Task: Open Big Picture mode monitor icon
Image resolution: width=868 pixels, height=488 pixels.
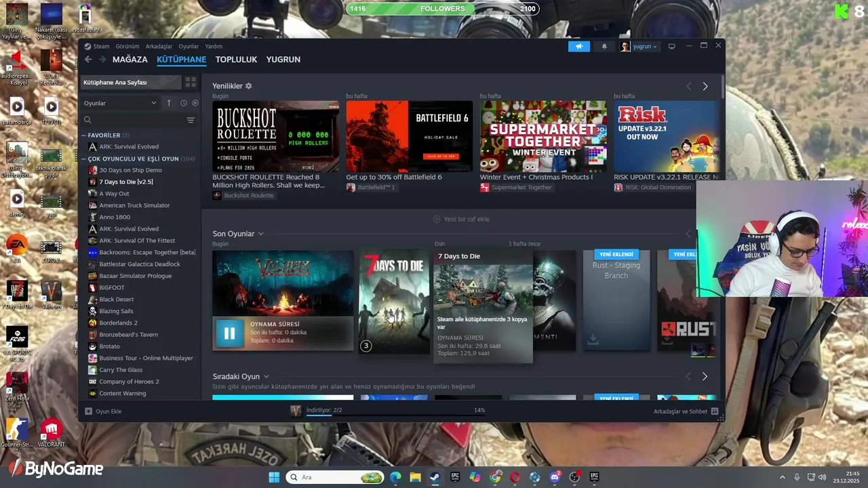Action: pos(671,46)
